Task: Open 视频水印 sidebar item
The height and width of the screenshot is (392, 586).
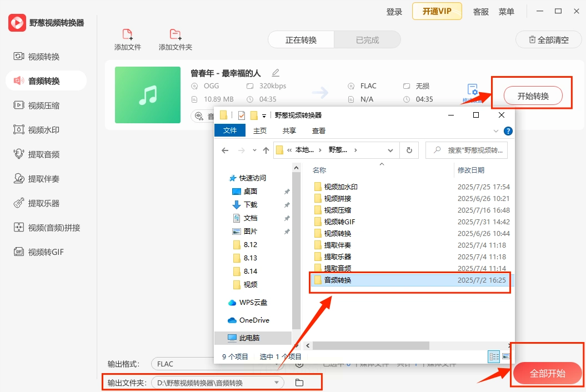Action: (x=37, y=130)
